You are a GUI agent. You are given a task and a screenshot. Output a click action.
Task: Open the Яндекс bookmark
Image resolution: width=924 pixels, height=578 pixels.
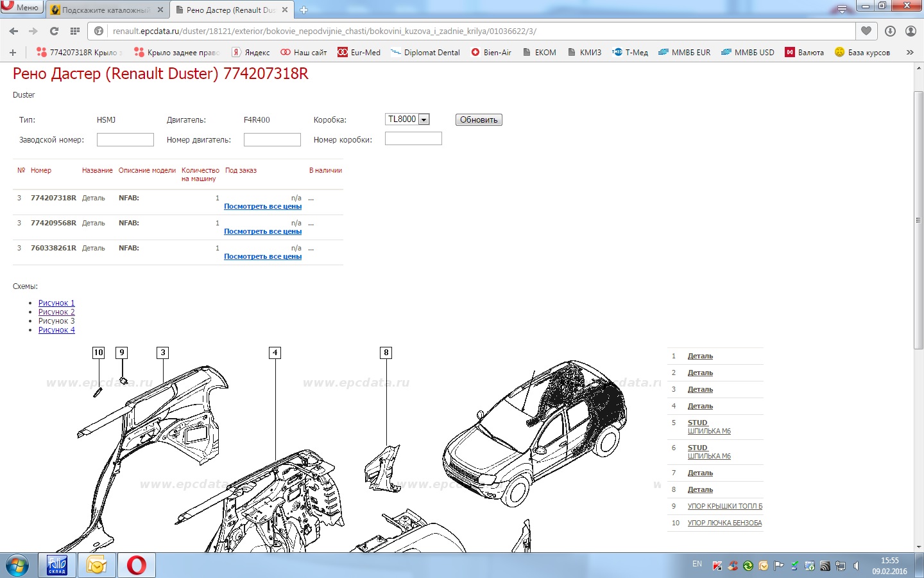click(x=251, y=52)
